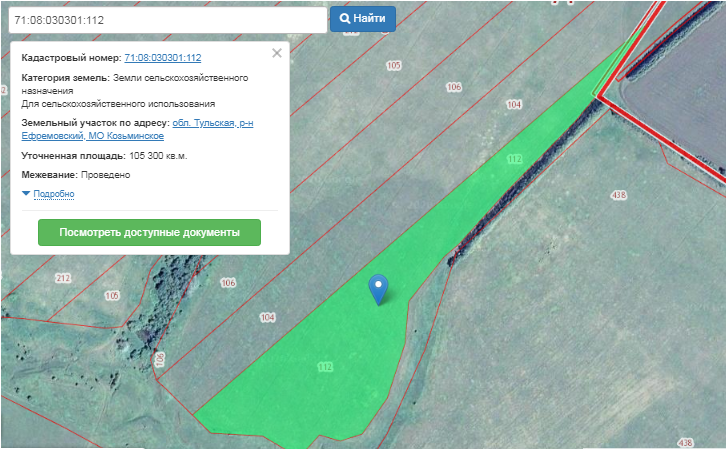Select parcel label 212 on the map
The height and width of the screenshot is (450, 727).
click(64, 277)
